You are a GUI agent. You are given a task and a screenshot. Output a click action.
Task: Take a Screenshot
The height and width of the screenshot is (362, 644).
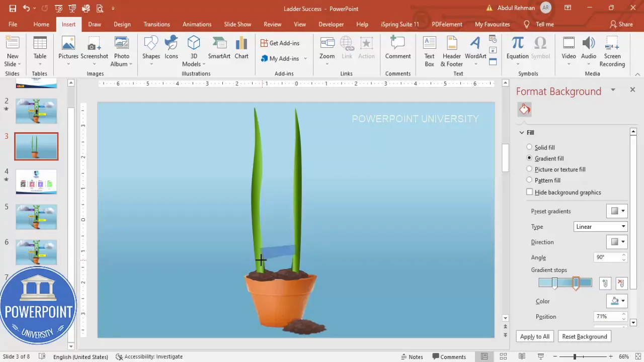94,52
